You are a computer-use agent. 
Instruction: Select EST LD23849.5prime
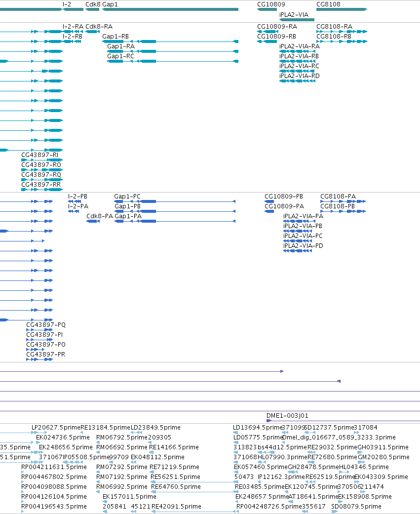155,428
